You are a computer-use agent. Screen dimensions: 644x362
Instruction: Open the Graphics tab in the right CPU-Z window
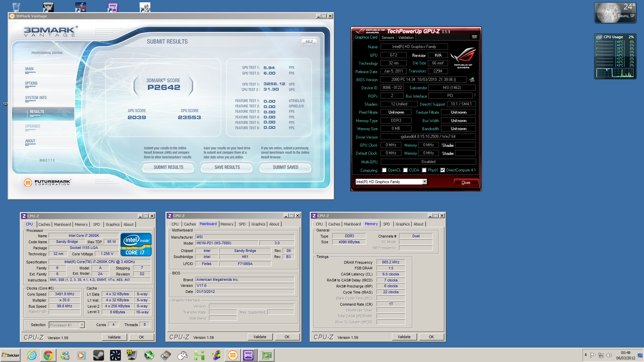pyautogui.click(x=402, y=224)
